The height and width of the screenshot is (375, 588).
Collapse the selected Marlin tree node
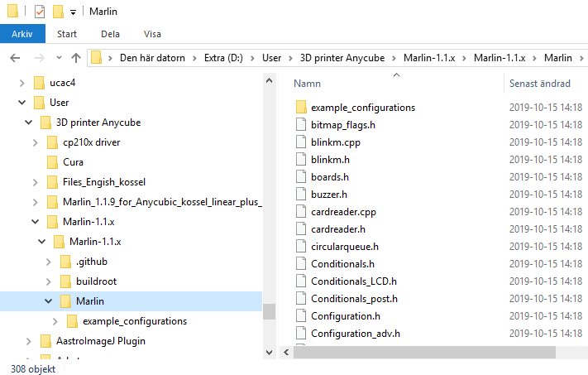(48, 301)
